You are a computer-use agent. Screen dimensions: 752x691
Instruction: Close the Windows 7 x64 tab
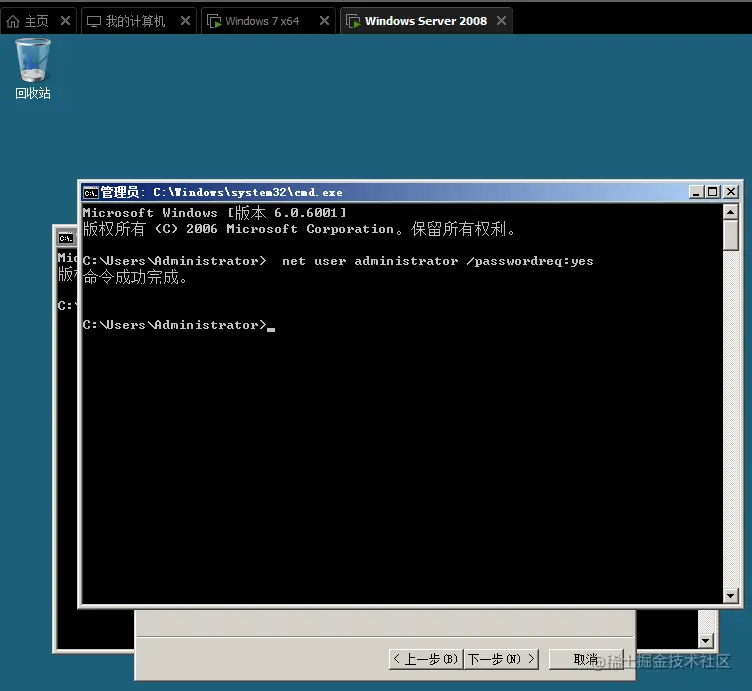click(324, 21)
